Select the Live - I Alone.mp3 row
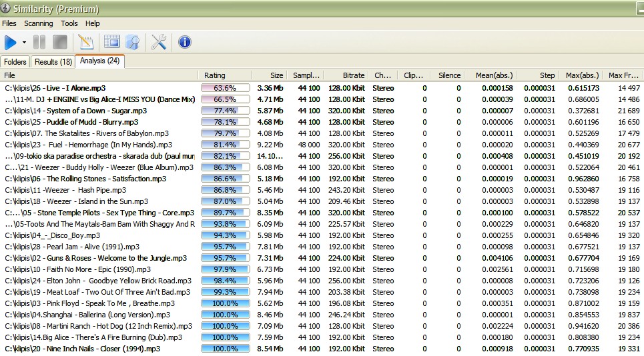Screen dimensions: 644x356 tap(322, 88)
